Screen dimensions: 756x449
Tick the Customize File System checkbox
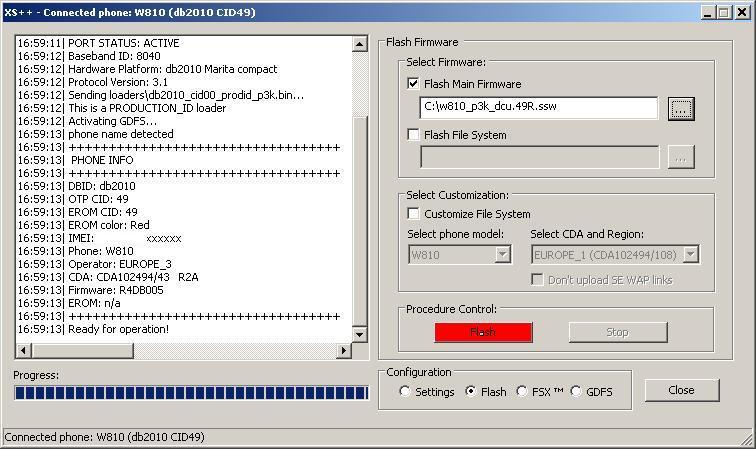(x=414, y=214)
